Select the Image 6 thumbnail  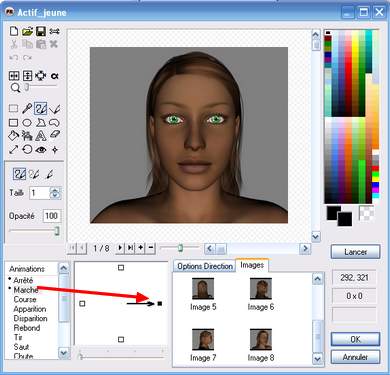[x=261, y=289]
